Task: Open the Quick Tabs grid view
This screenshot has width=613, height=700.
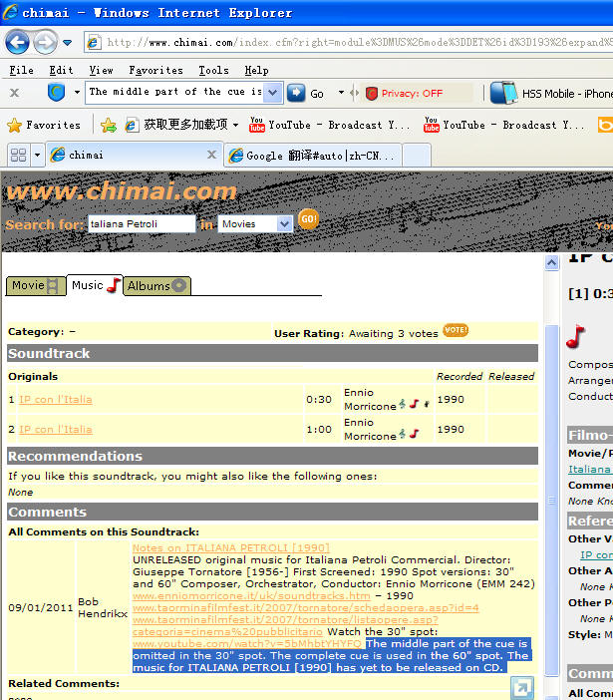Action: pos(18,156)
